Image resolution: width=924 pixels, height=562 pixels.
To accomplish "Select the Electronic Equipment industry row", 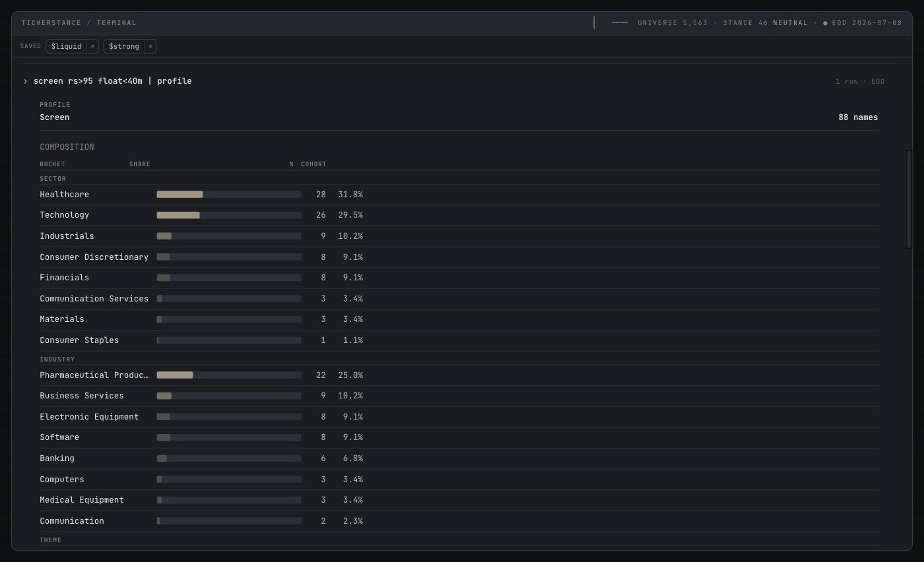I will [459, 417].
